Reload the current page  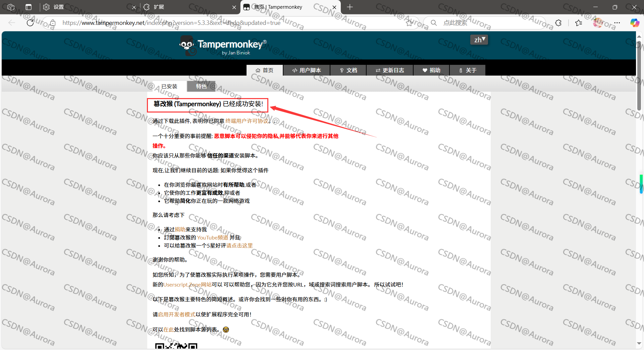(x=30, y=23)
